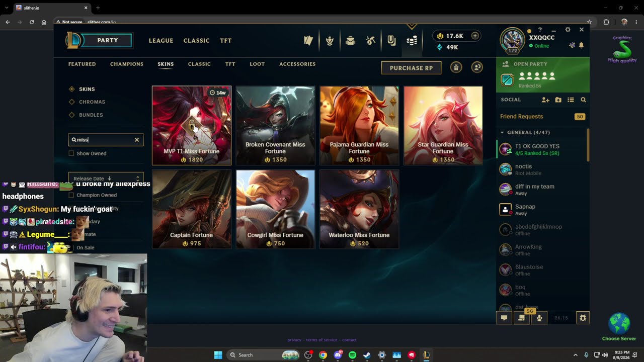Collapse the General friends group
This screenshot has height=362, width=644.
[502, 133]
